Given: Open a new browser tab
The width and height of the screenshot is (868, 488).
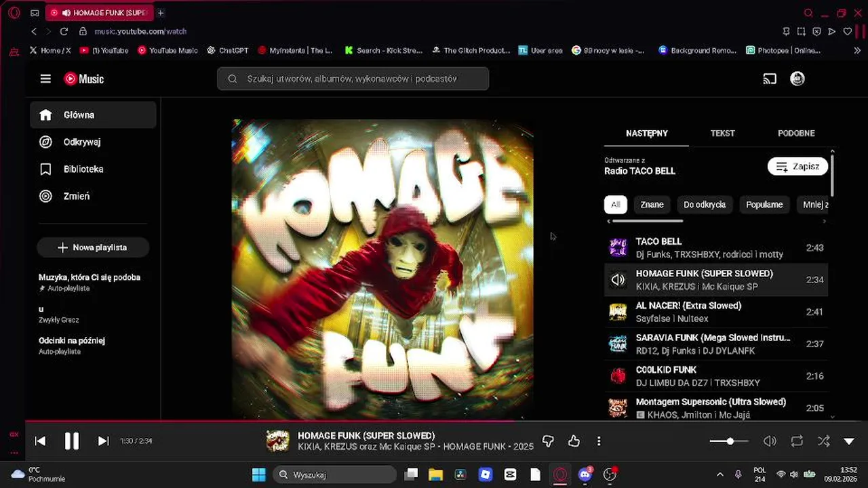Looking at the screenshot, I should click(161, 13).
